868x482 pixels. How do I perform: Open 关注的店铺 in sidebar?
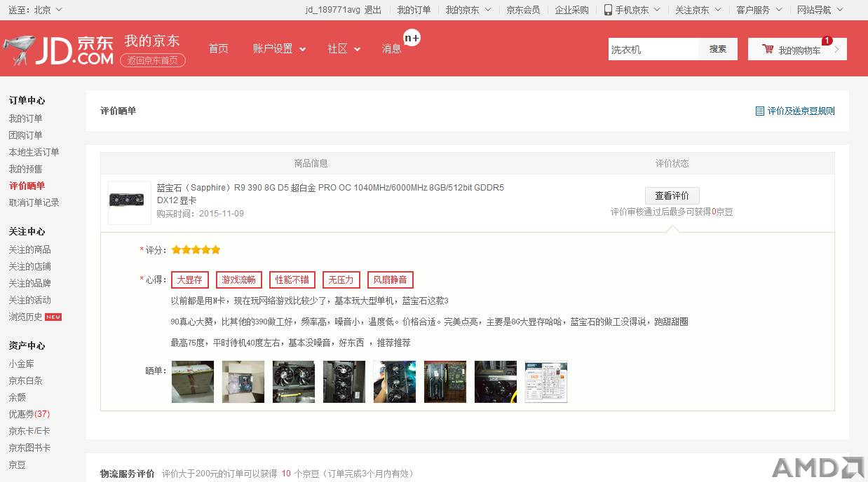tap(29, 266)
